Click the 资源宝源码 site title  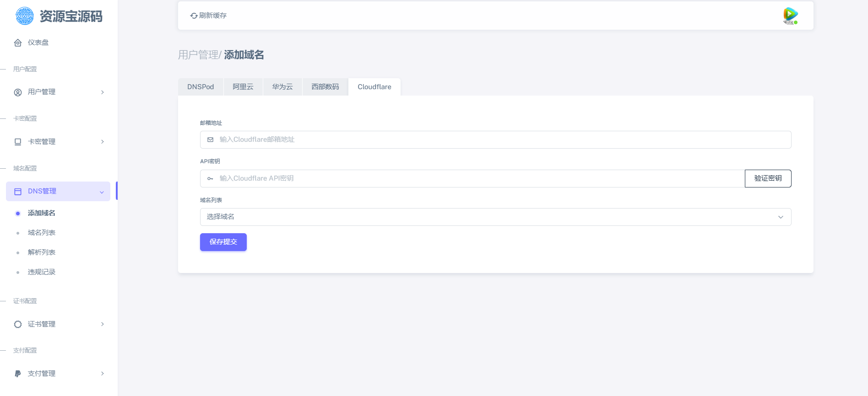click(71, 16)
